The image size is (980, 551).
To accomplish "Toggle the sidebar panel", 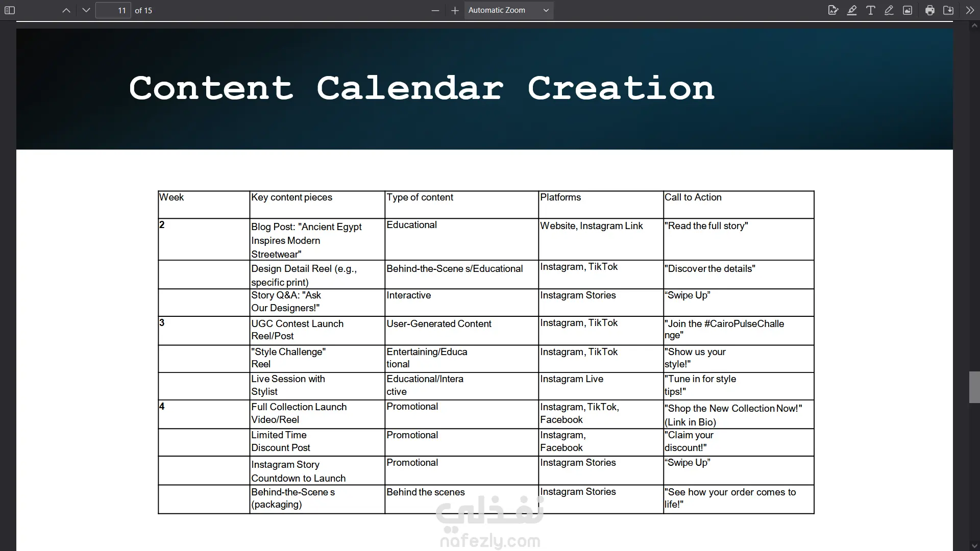I will (x=10, y=10).
